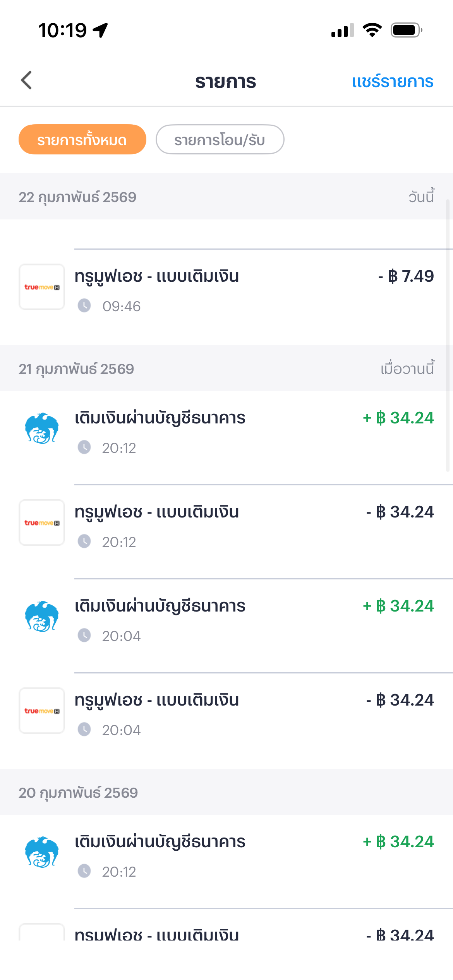Tap the back arrow icon
The height and width of the screenshot is (980, 453).
click(26, 81)
